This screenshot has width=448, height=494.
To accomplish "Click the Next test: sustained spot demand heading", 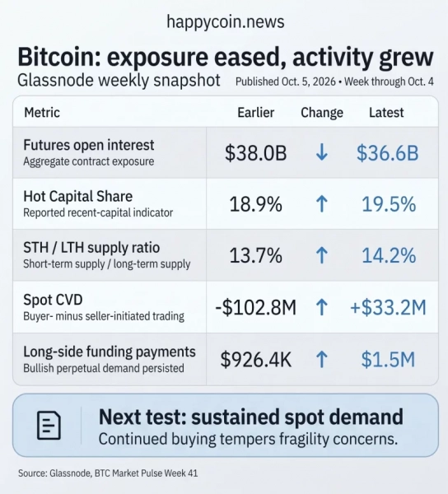I will [251, 417].
